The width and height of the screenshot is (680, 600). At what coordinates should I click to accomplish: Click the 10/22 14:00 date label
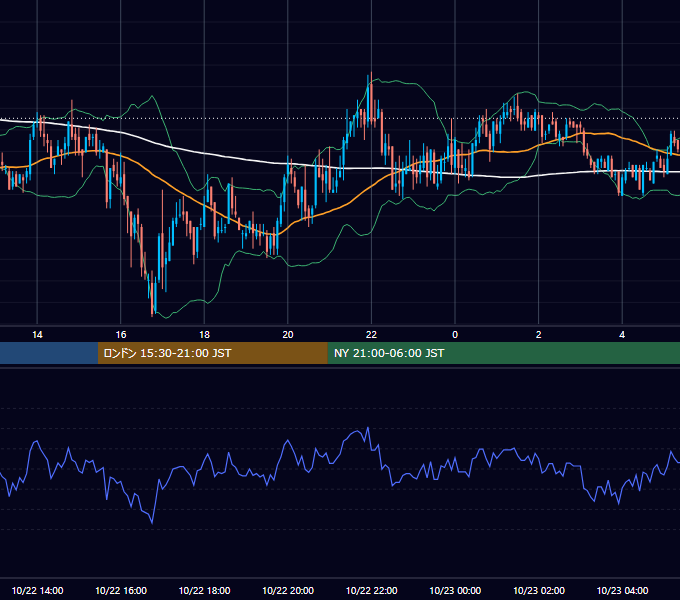[x=37, y=590]
